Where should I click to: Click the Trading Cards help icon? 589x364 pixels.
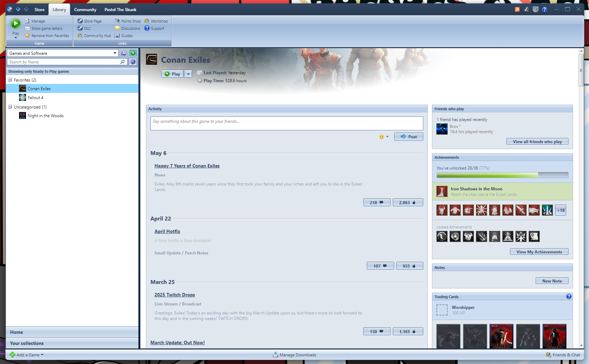coord(569,296)
